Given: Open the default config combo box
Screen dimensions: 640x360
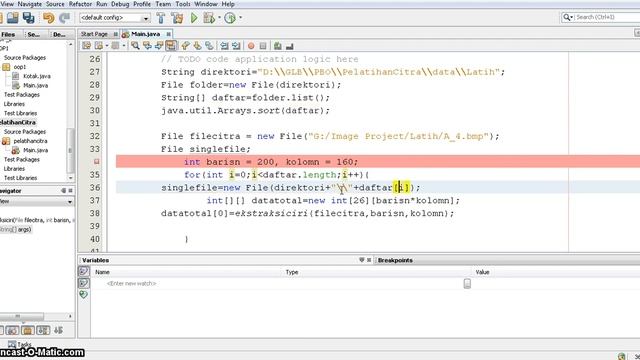Looking at the screenshot, I should (115, 18).
